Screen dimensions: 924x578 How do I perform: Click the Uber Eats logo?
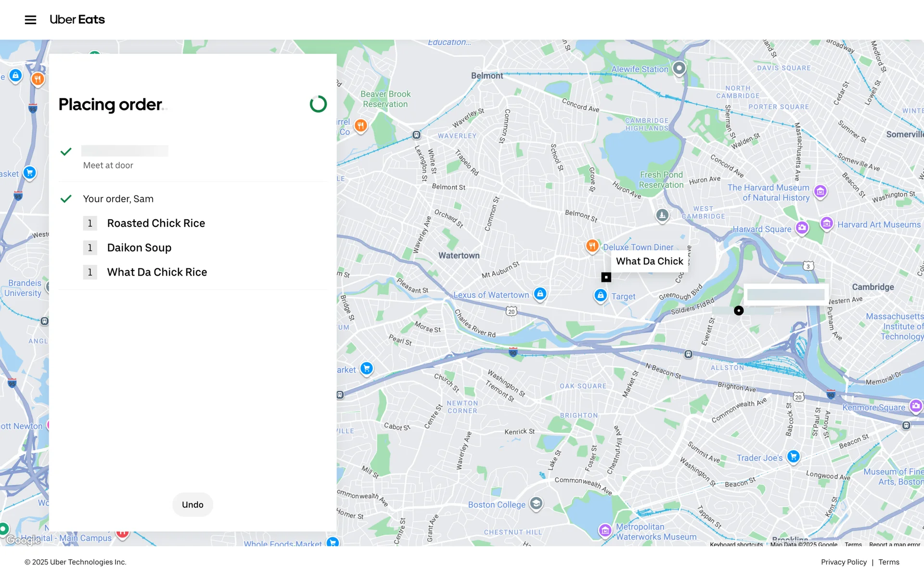[x=77, y=20]
